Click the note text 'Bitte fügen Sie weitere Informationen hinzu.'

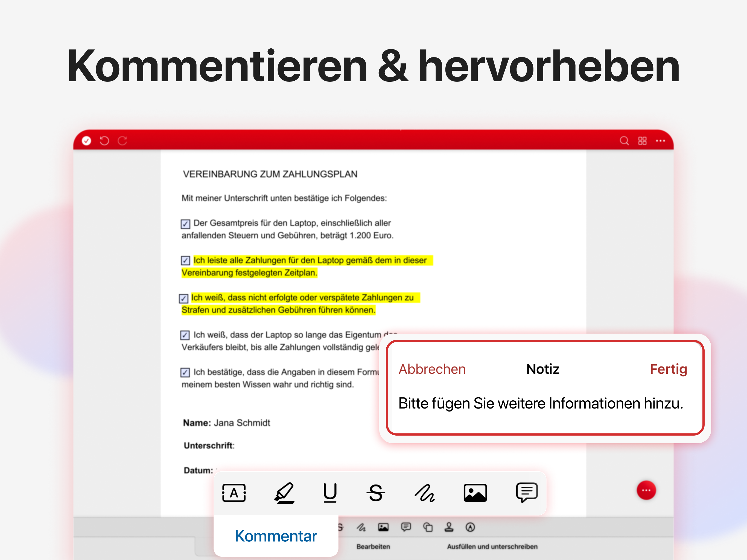pyautogui.click(x=541, y=403)
